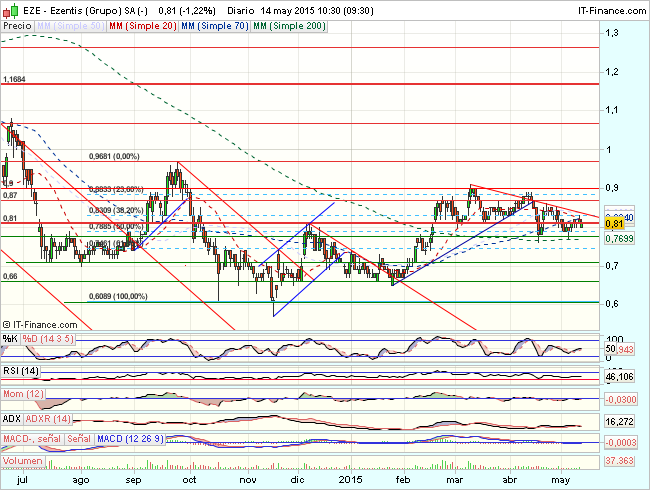
Task: Select the MACD-, señal label
Action: pyautogui.click(x=32, y=439)
